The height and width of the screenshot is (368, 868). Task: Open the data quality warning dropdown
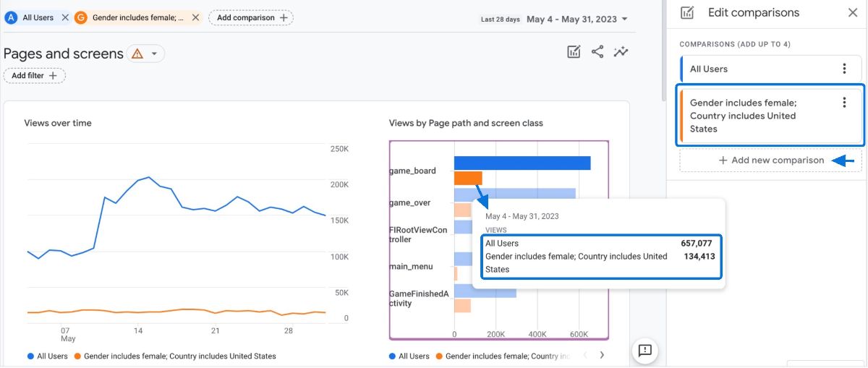(153, 54)
